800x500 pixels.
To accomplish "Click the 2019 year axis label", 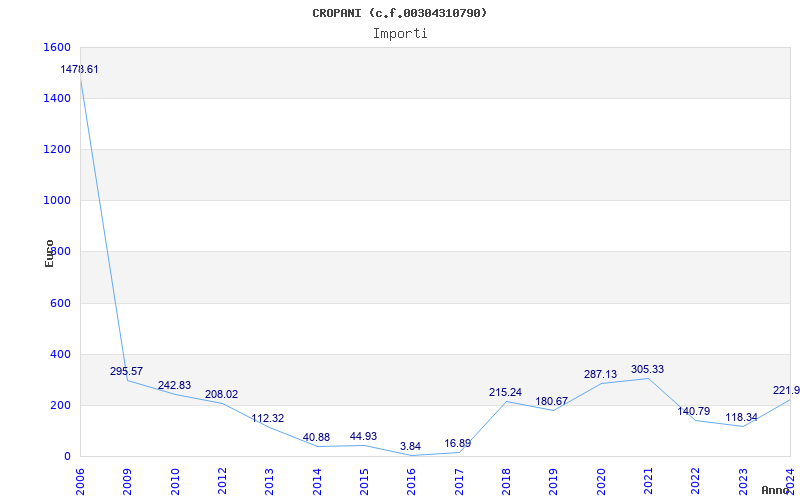I will point(554,482).
